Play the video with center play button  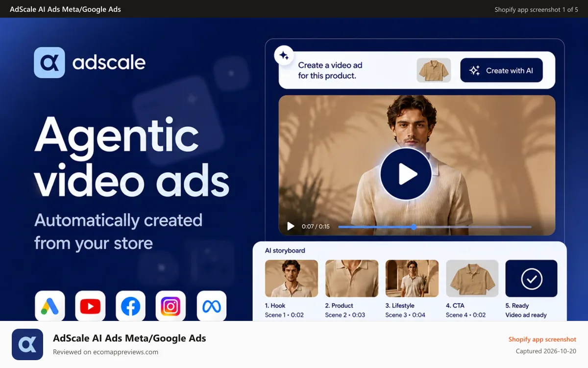pyautogui.click(x=406, y=174)
